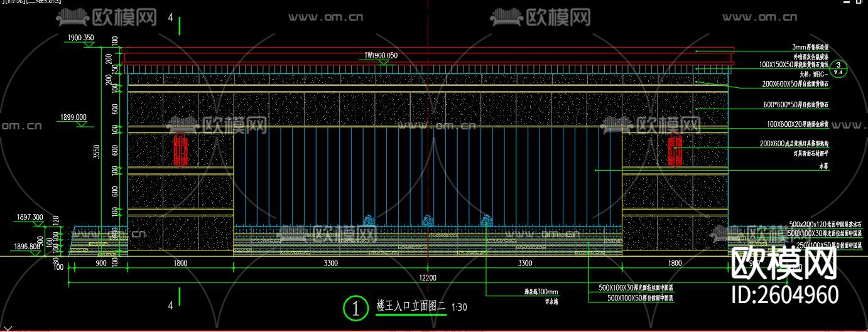This screenshot has height=332, width=868.
Task: Click the scale text 1:30
Action: coord(459,308)
